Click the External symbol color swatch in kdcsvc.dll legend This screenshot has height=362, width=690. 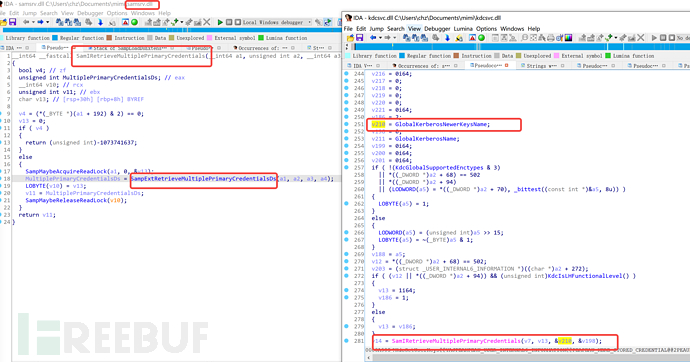point(556,56)
